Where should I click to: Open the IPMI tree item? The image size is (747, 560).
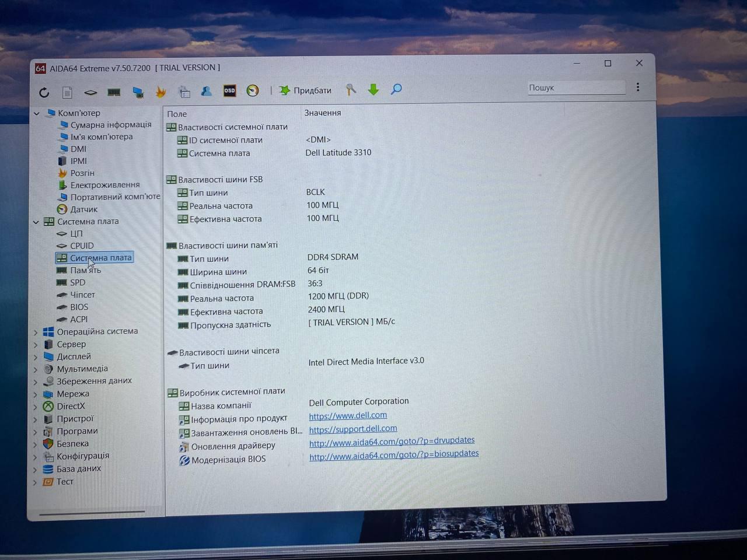(x=79, y=161)
